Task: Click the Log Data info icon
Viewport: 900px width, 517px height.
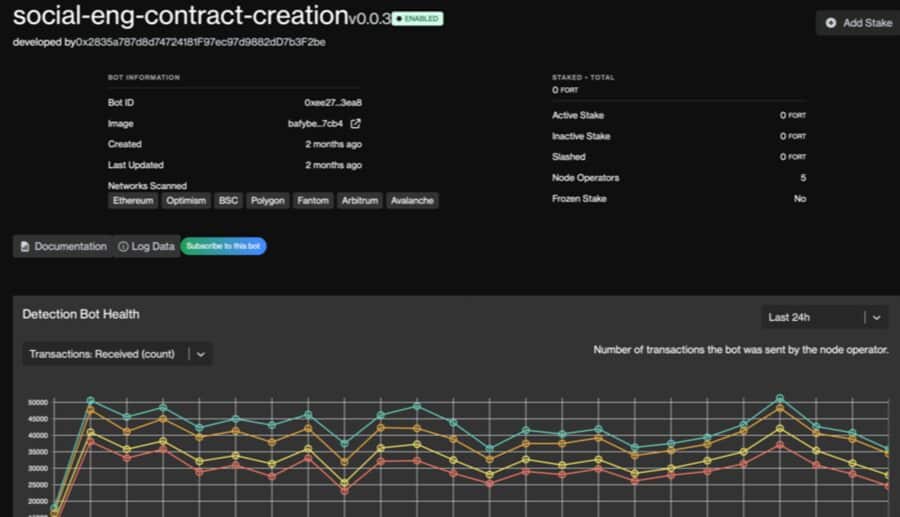Action: coord(123,246)
